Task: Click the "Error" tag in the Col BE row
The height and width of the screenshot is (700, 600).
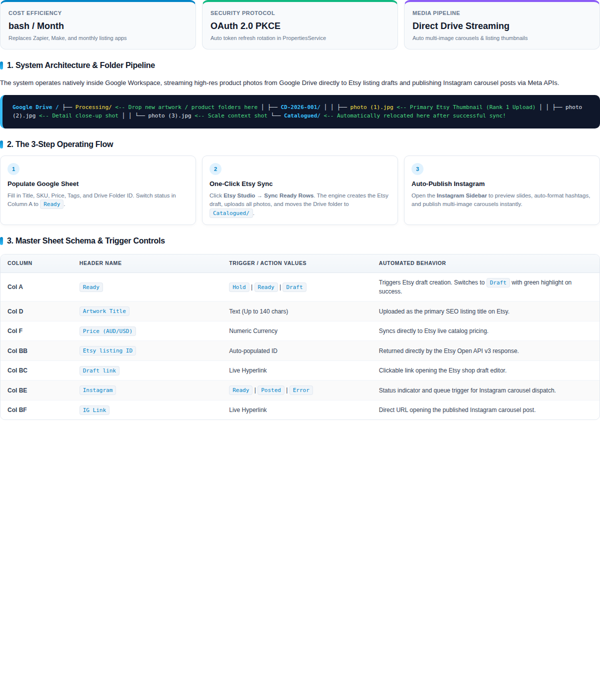Action: click(301, 390)
